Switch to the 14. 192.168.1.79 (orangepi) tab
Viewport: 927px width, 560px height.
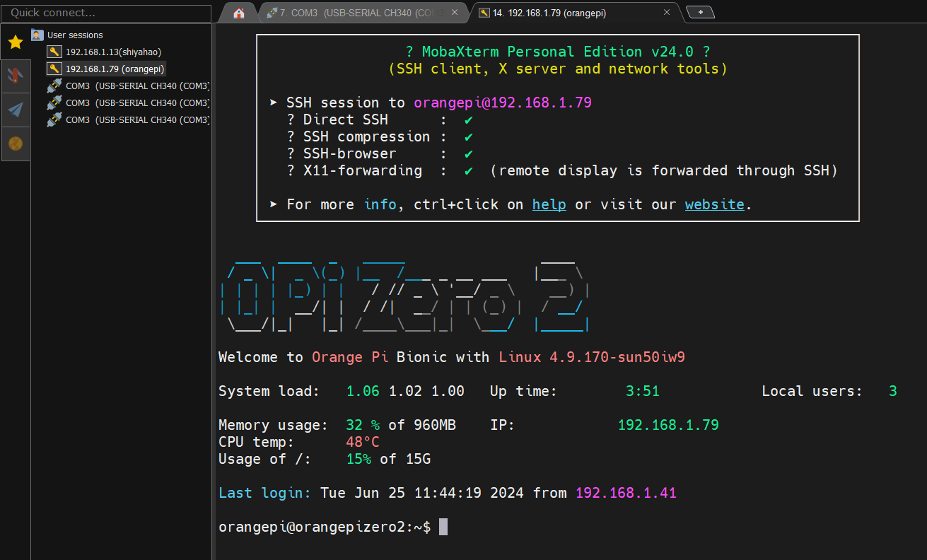(575, 13)
